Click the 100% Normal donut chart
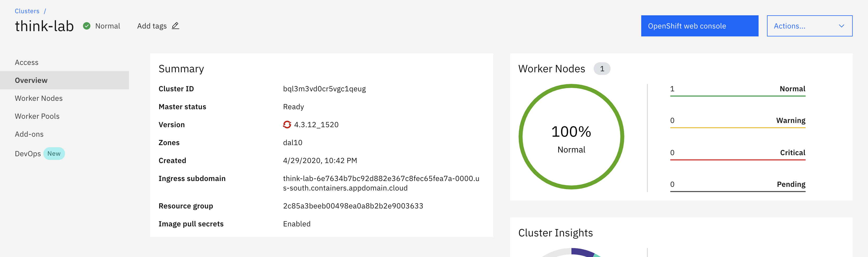The width and height of the screenshot is (868, 257). pos(571,137)
